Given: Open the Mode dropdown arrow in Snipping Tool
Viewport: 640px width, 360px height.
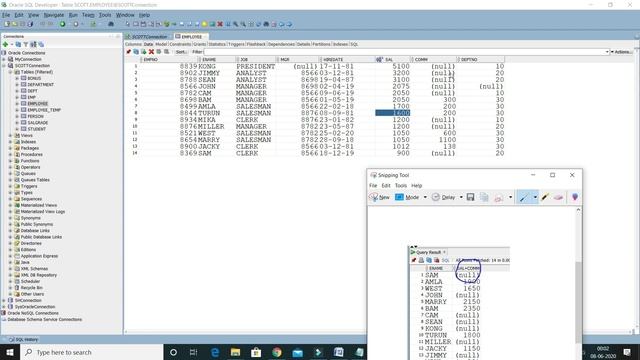Looking at the screenshot, I should pos(425,197).
